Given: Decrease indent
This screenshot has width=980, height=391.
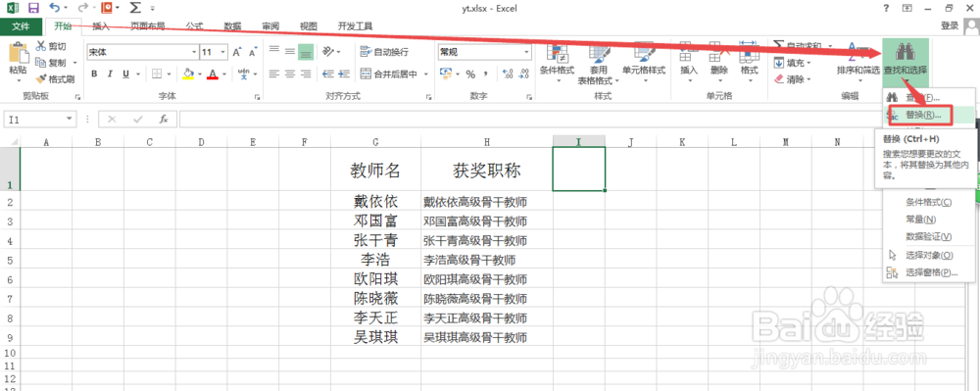Looking at the screenshot, I should pyautogui.click(x=327, y=73).
